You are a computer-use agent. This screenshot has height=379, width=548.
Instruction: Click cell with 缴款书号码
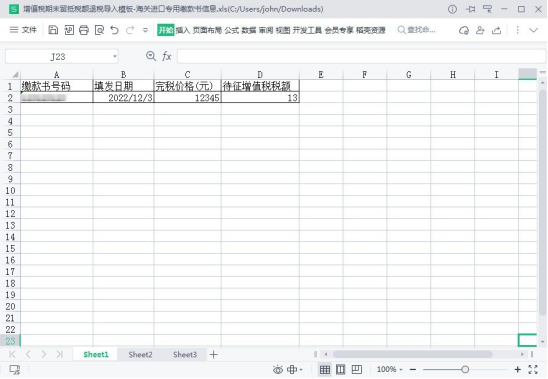(57, 86)
